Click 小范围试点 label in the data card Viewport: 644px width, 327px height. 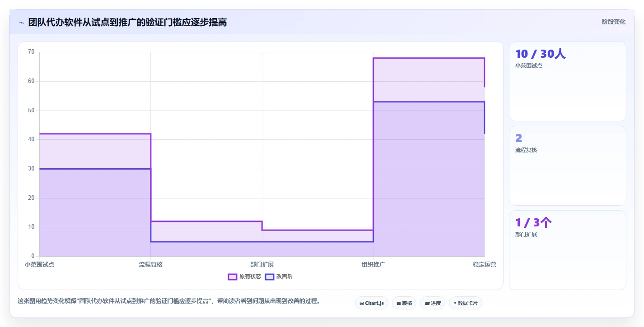point(529,66)
